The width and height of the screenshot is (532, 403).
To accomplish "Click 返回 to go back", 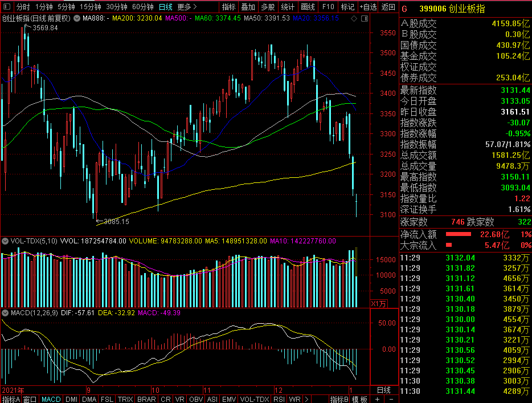I will 388,7.
